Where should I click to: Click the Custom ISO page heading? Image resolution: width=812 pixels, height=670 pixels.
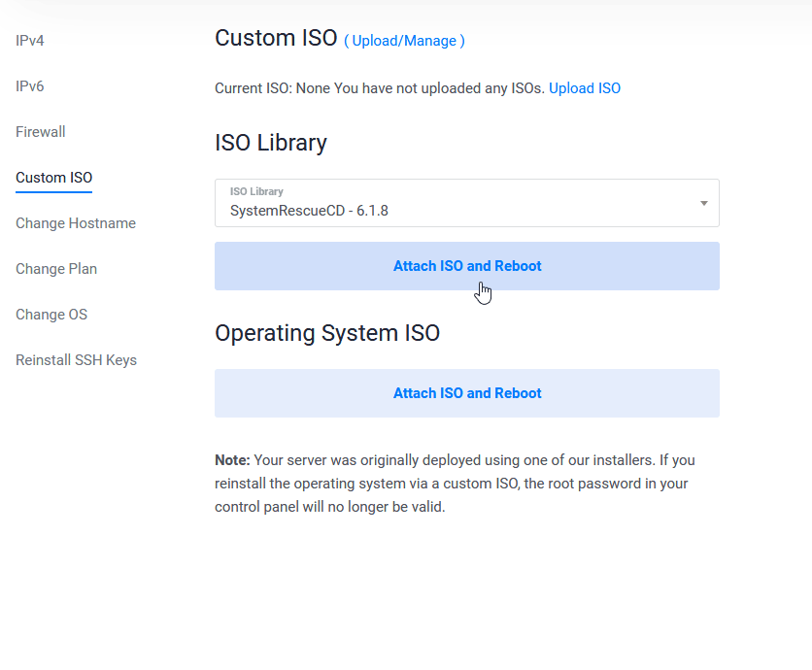coord(276,38)
